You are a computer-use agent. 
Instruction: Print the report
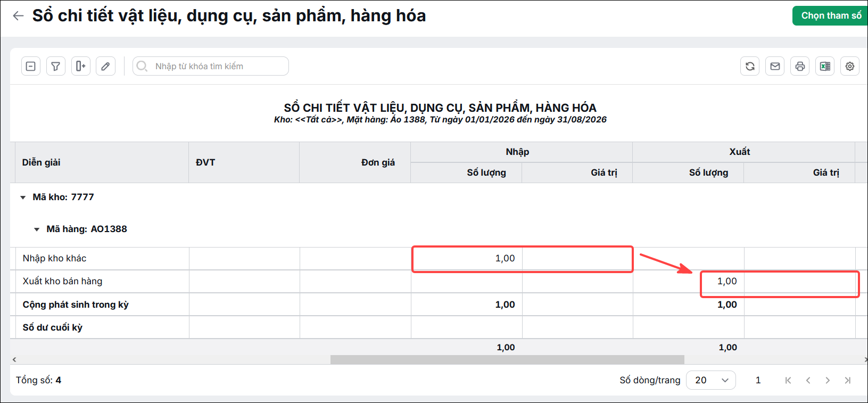(x=800, y=66)
